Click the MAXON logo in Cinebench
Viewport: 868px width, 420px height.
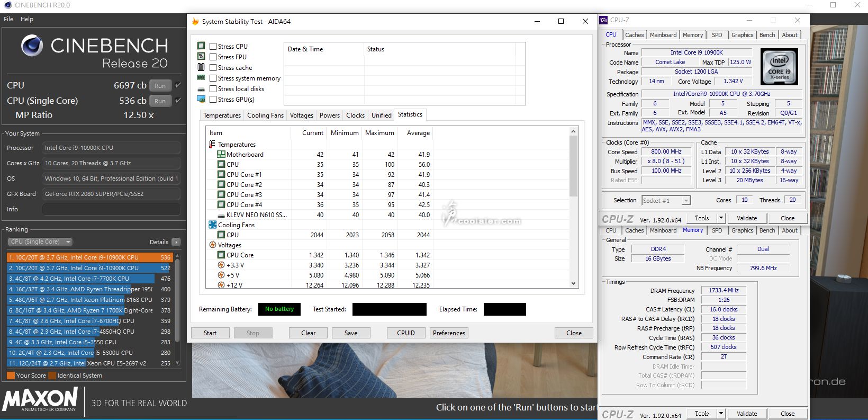40,399
